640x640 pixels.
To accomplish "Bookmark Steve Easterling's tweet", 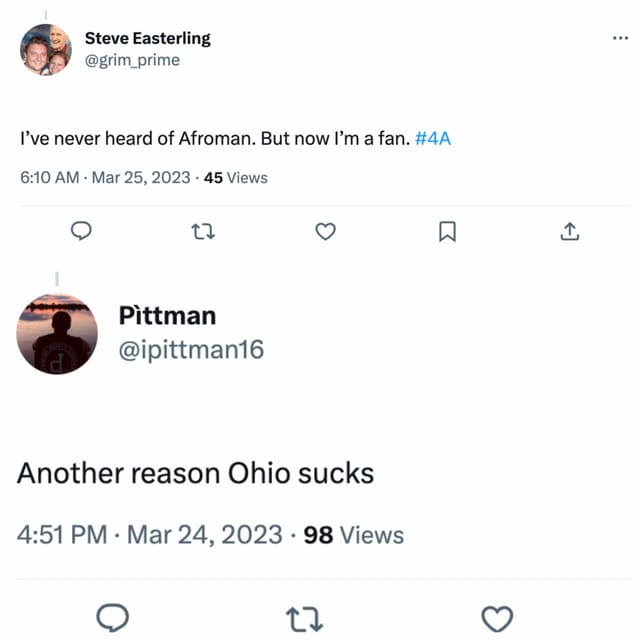I will 447,232.
